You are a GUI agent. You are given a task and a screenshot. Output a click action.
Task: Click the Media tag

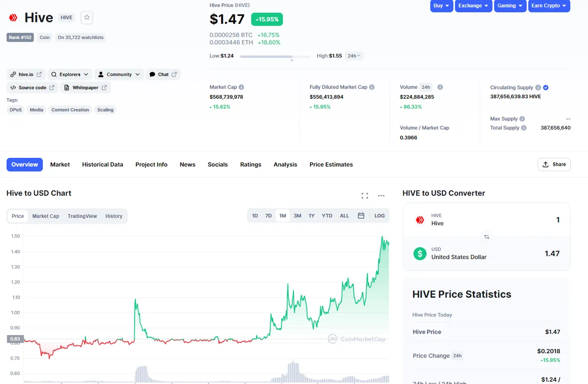[36, 110]
